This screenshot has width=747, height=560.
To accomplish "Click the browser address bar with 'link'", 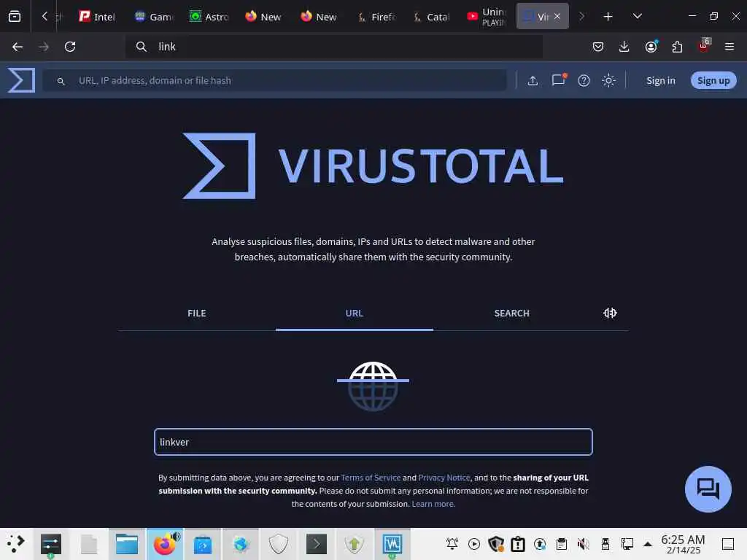I will (x=334, y=47).
